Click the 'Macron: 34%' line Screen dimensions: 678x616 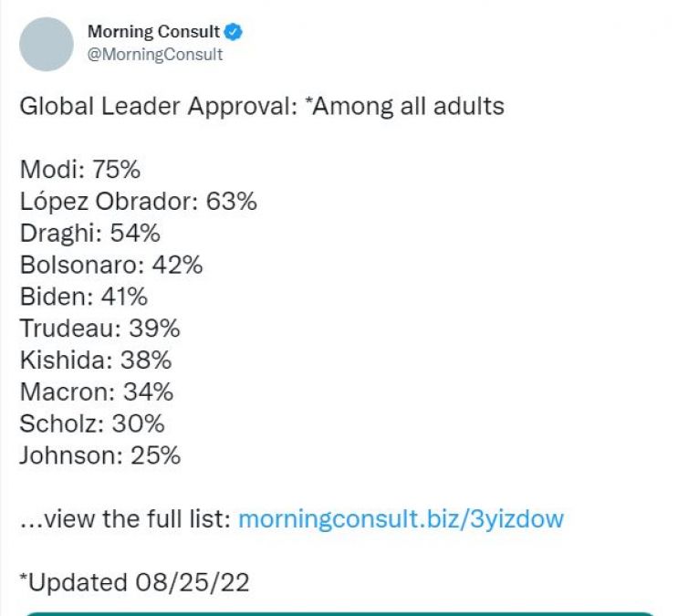(x=96, y=392)
